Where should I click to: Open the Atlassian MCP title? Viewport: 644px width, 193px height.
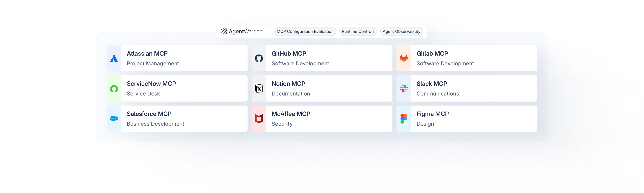tap(147, 54)
